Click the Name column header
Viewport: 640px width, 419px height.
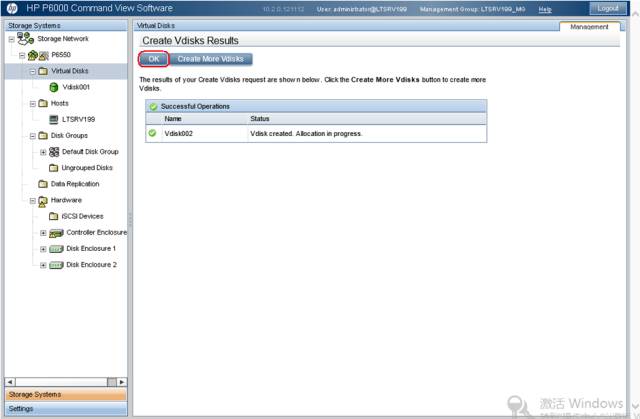173,119
